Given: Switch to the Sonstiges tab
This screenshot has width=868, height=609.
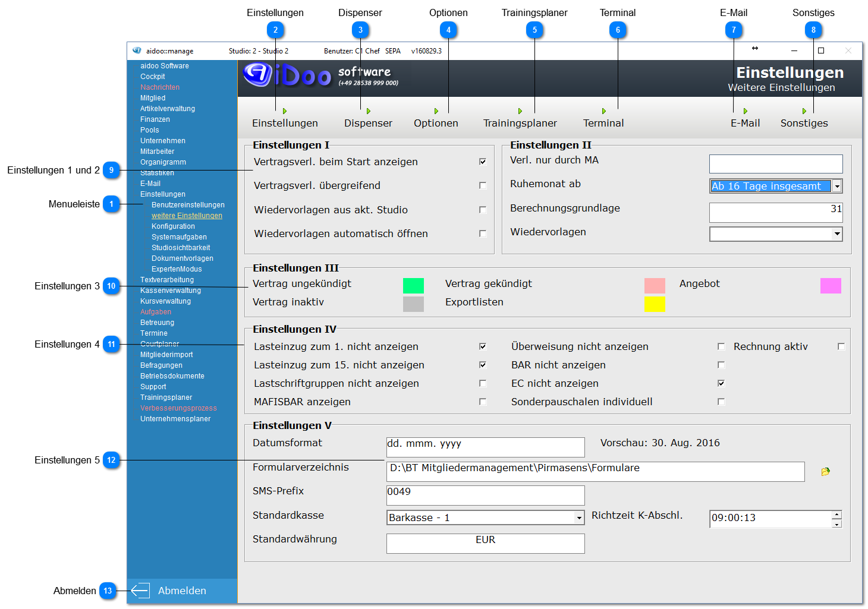Looking at the screenshot, I should (804, 123).
